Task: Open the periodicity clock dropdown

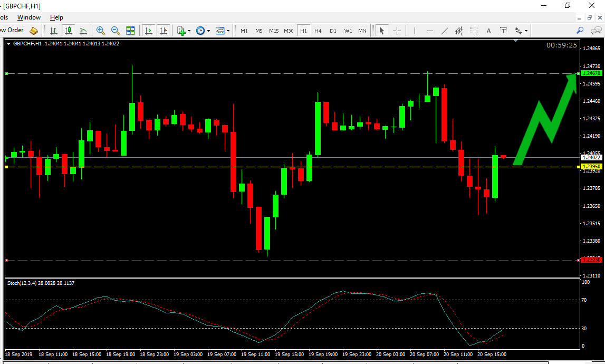Action: click(x=203, y=31)
